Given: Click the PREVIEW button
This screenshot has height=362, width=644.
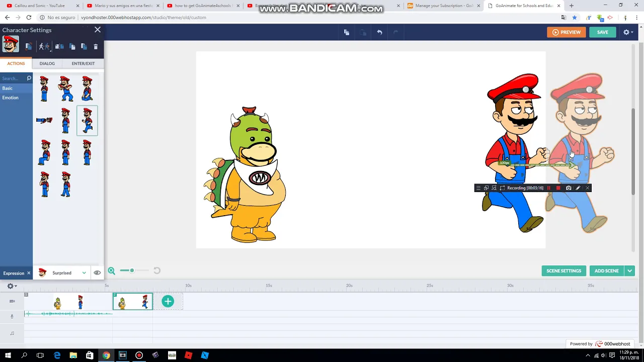Looking at the screenshot, I should click(567, 32).
